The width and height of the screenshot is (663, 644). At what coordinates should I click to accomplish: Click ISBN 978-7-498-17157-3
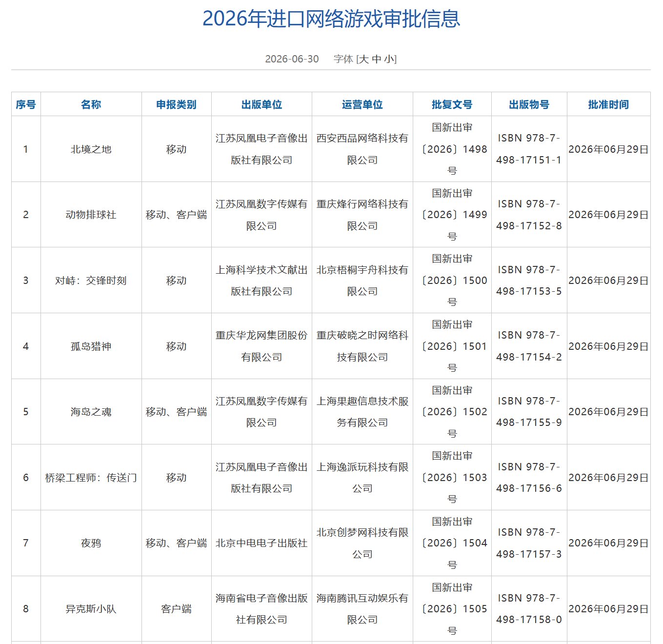point(529,543)
